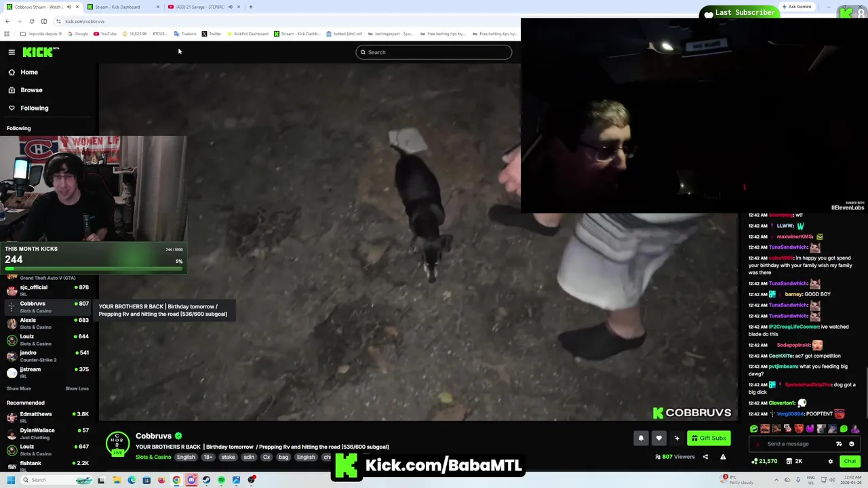Screen dimensions: 868x488
Task: Open sjc_official channel in Following list
Action: (47, 290)
